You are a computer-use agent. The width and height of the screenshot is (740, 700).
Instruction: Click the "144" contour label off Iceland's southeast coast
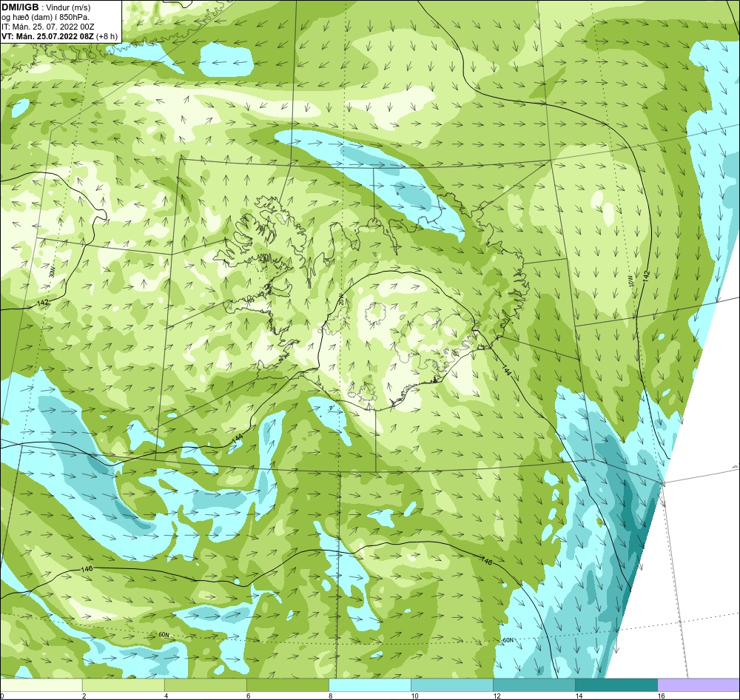click(506, 370)
